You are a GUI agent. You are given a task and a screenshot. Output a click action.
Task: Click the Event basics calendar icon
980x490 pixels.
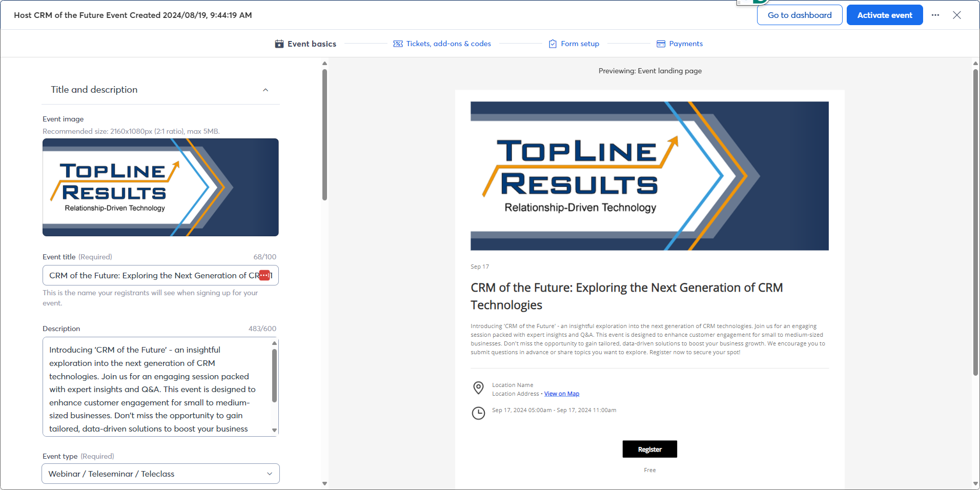click(279, 44)
